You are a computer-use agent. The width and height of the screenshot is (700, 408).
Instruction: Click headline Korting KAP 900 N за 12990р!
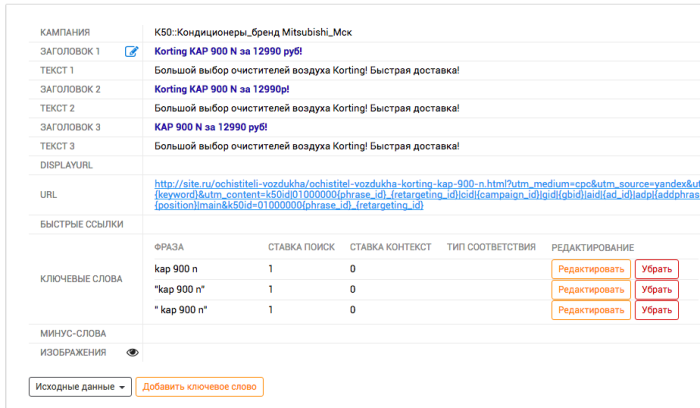tap(222, 89)
